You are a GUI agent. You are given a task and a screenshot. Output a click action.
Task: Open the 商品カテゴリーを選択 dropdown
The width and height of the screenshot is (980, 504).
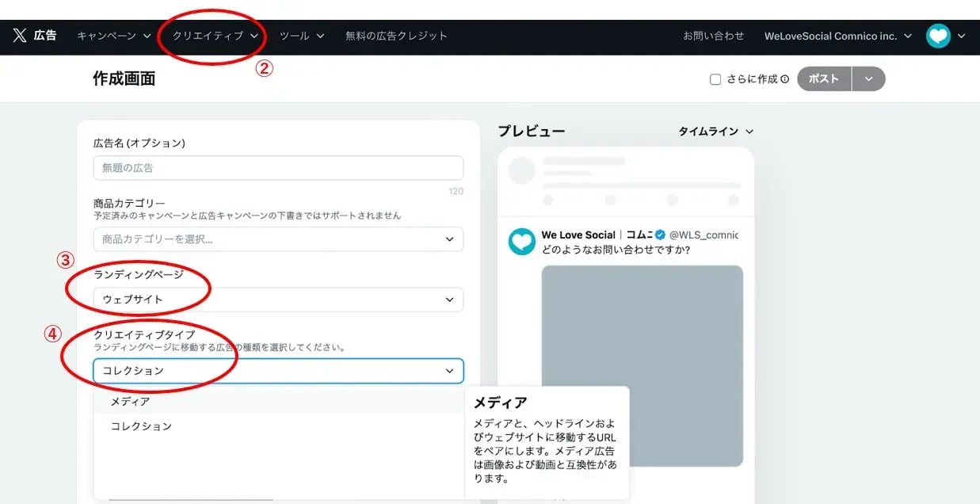(x=278, y=239)
